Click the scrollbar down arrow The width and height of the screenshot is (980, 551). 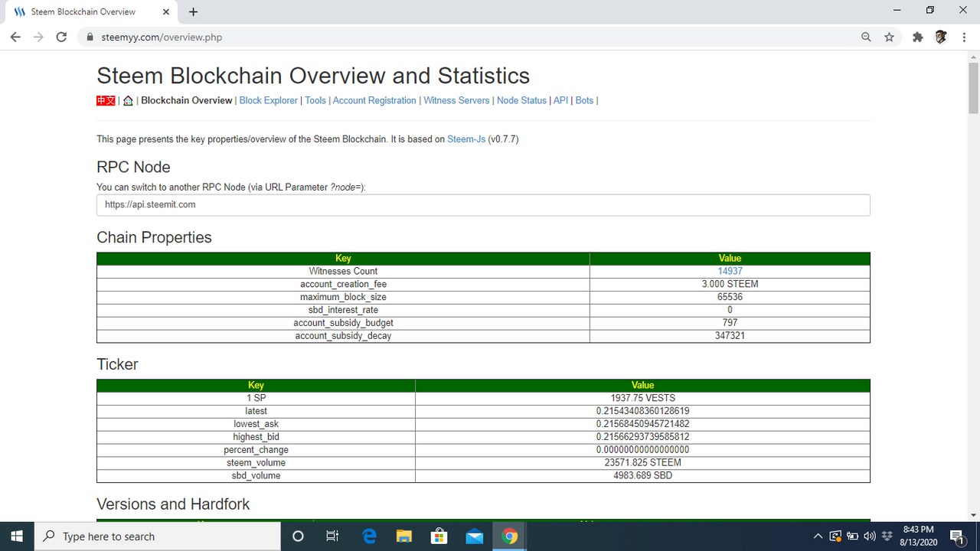[x=973, y=514]
